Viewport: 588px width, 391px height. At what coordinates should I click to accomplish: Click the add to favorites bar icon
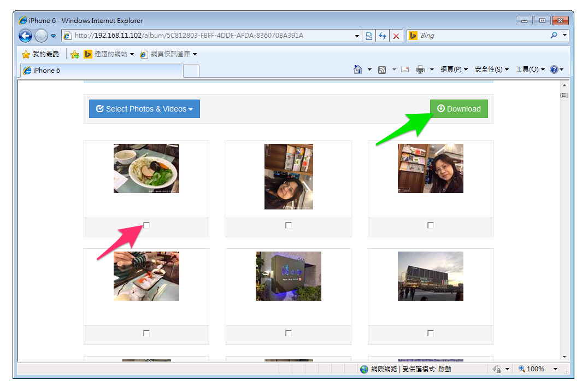pyautogui.click(x=75, y=54)
